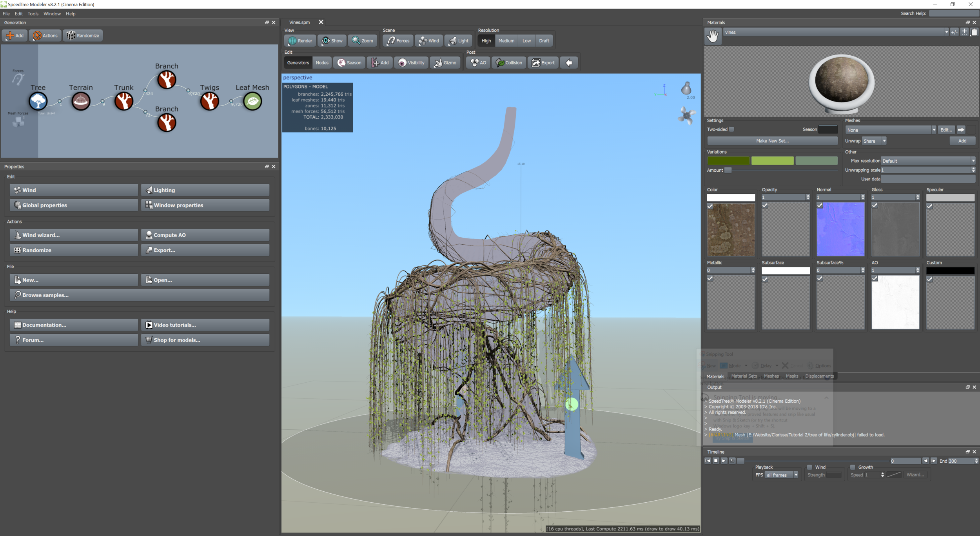Click the Wind wizard button
Image resolution: width=980 pixels, height=536 pixels.
tap(74, 235)
